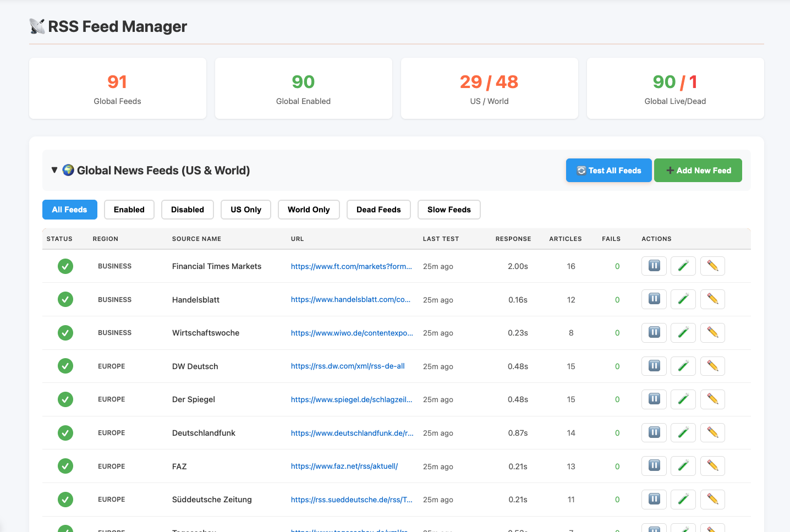Open the Financial Times Markets feed URL
790x532 pixels.
(x=351, y=266)
